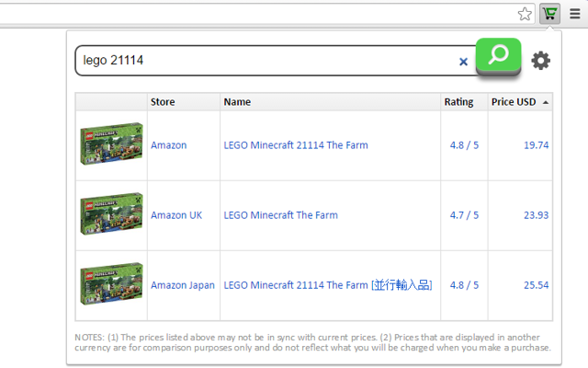Bookmark page with the star icon
This screenshot has height=368, width=588.
[x=525, y=15]
